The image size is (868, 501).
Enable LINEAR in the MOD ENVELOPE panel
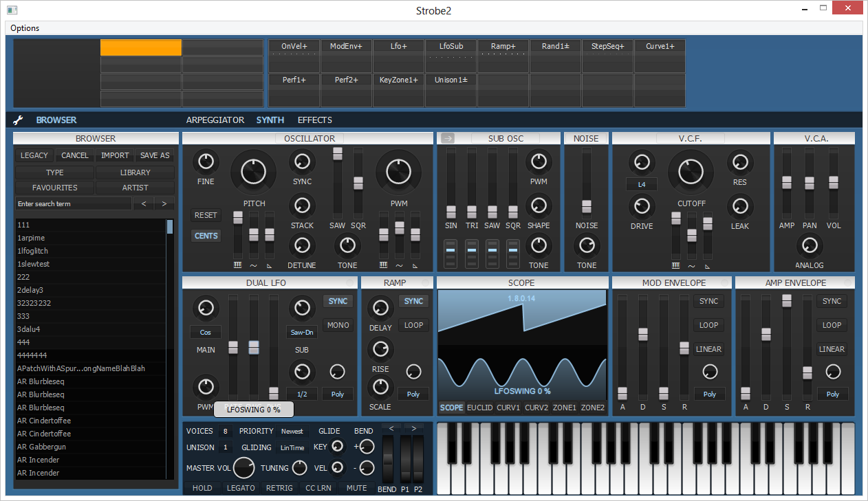point(708,349)
